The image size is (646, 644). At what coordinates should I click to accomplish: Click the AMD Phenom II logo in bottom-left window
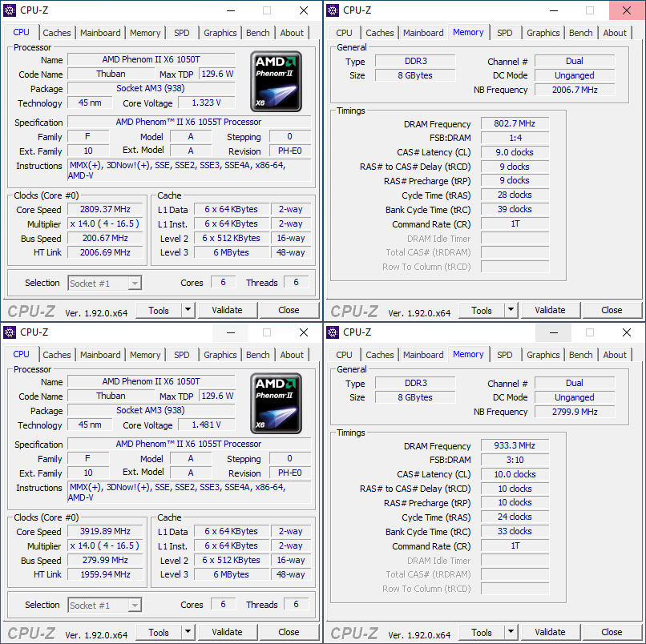point(276,403)
